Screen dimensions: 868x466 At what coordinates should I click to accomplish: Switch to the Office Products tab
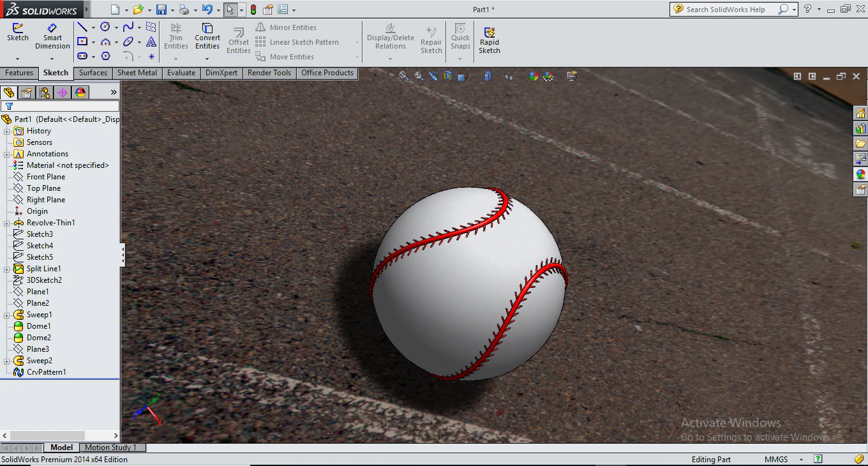(x=327, y=73)
